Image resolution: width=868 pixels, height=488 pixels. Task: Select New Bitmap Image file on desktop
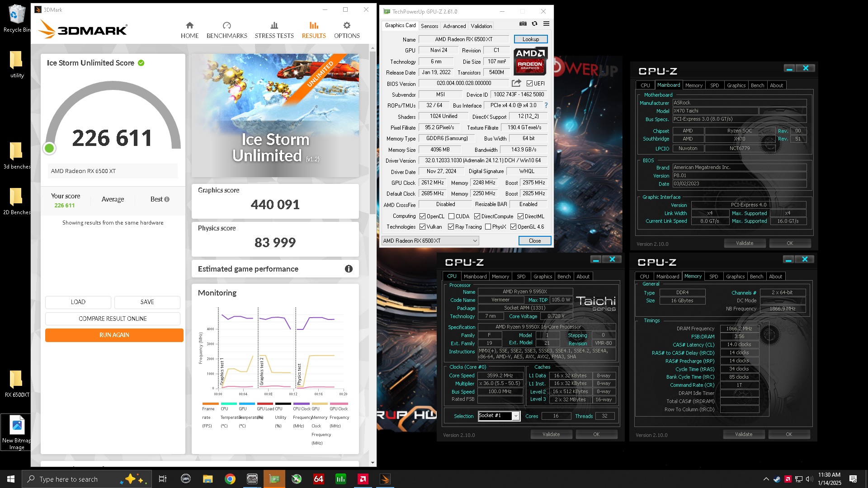[17, 432]
